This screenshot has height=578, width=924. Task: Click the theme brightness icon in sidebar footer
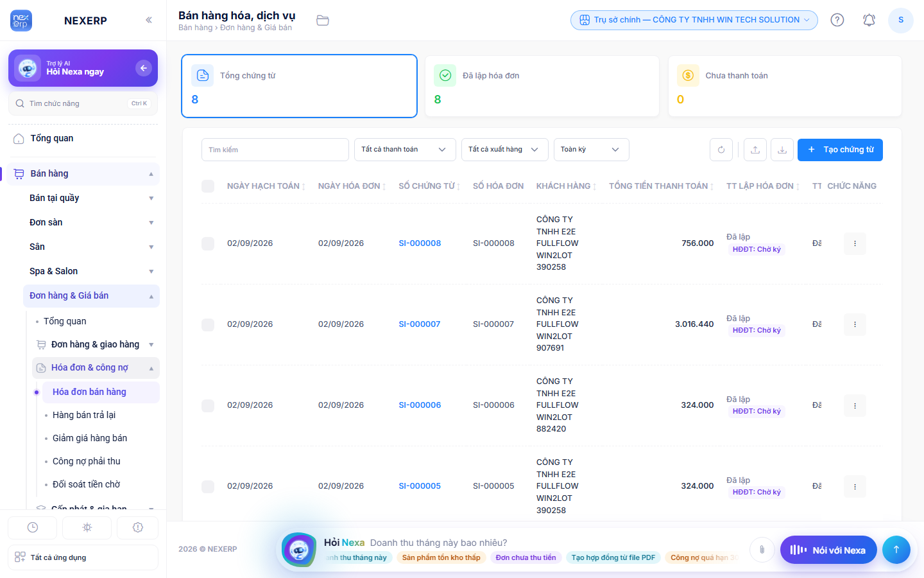pos(87,527)
